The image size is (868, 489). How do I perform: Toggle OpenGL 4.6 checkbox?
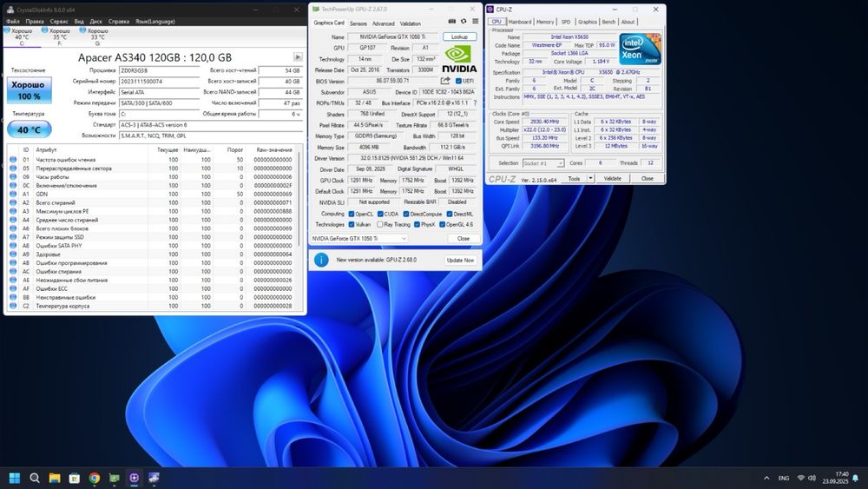(442, 225)
